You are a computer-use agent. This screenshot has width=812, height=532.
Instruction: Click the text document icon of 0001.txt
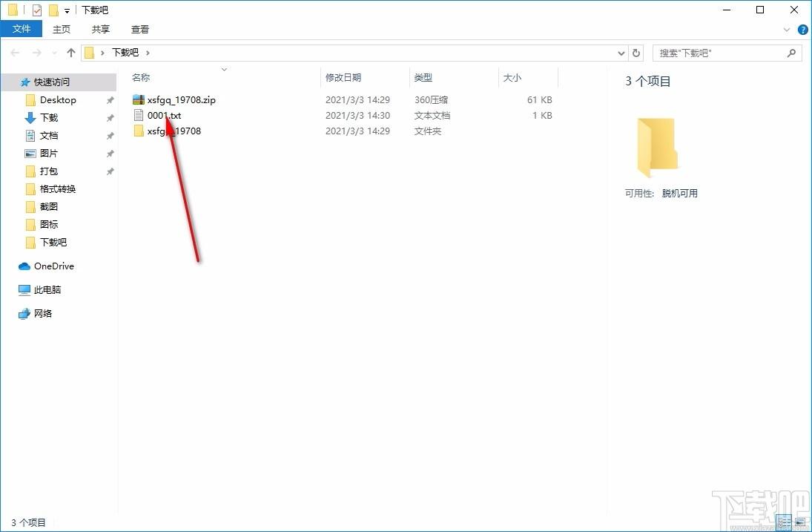138,115
